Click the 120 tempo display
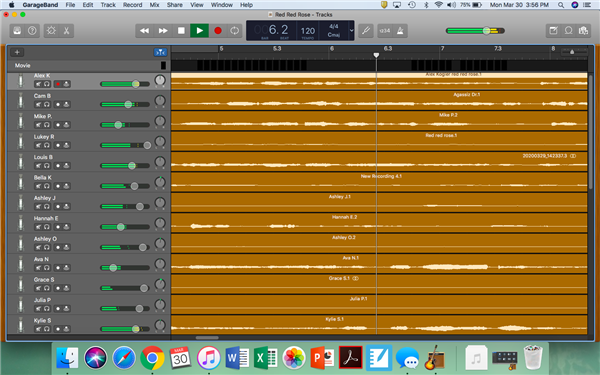 (308, 31)
